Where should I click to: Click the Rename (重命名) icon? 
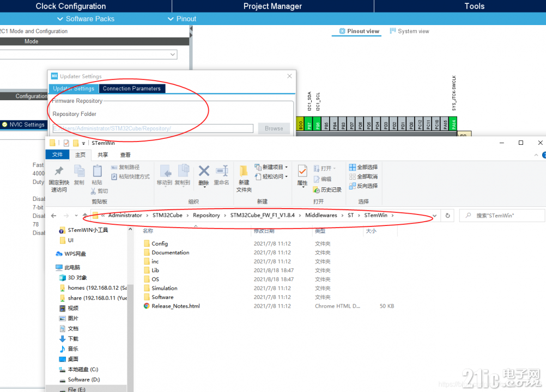pyautogui.click(x=222, y=171)
